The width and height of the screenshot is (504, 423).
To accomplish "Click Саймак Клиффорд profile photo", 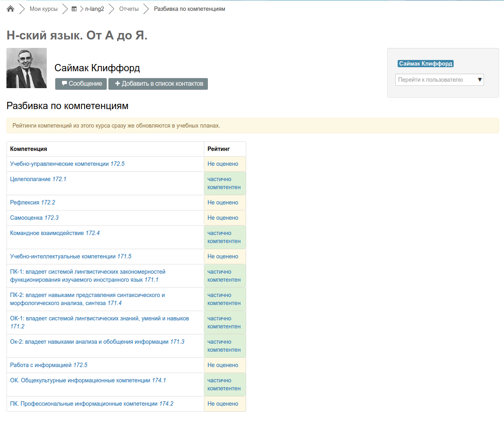I will tap(27, 68).
